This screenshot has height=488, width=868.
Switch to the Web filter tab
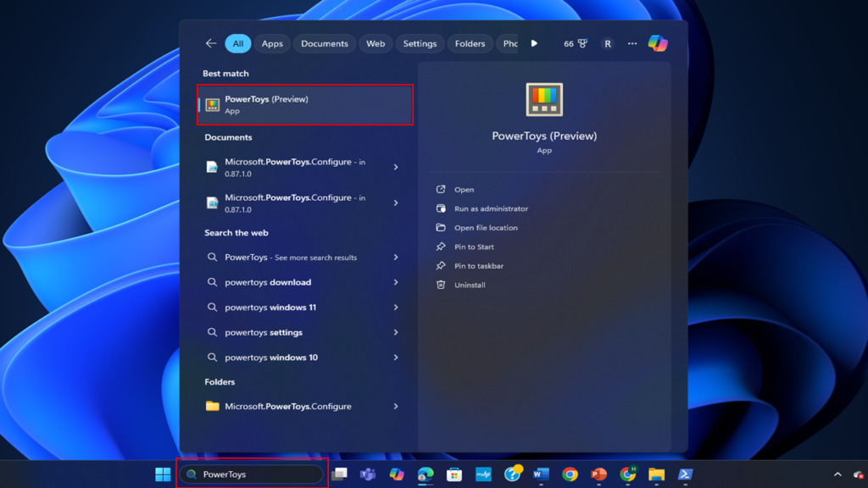[x=376, y=44]
